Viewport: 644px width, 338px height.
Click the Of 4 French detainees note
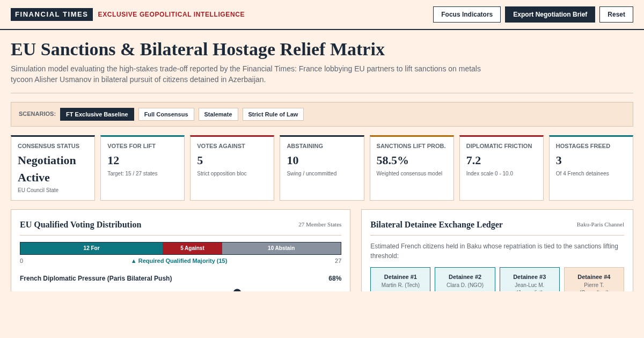582,174
